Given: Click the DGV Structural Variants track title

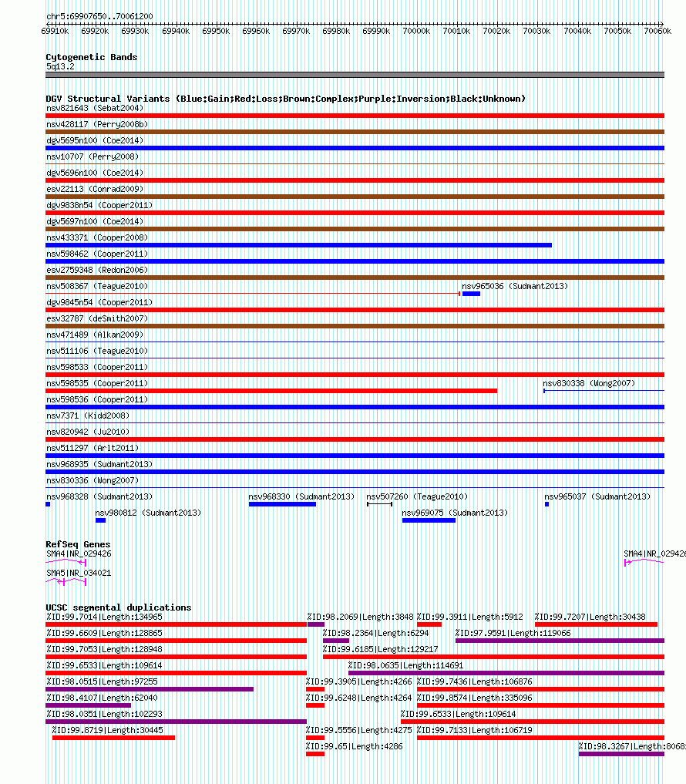Looking at the screenshot, I should (x=285, y=99).
